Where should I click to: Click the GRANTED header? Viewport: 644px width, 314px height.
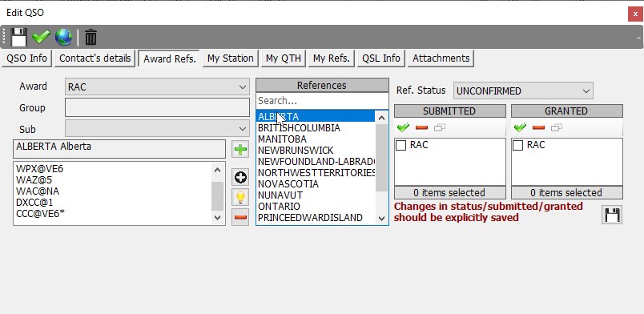[567, 111]
